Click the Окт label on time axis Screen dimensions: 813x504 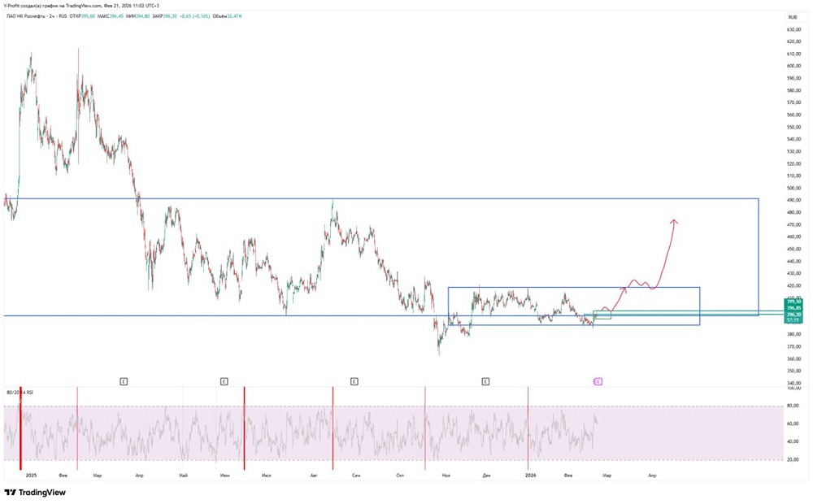point(400,475)
